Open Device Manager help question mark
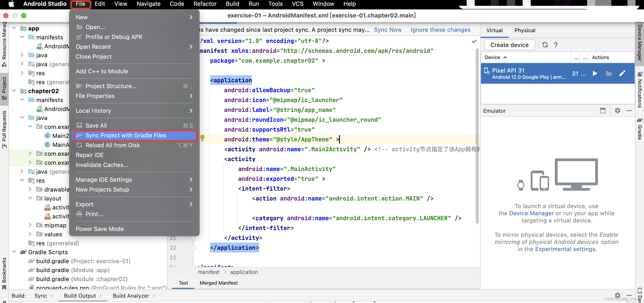This screenshot has width=644, height=303. click(556, 45)
